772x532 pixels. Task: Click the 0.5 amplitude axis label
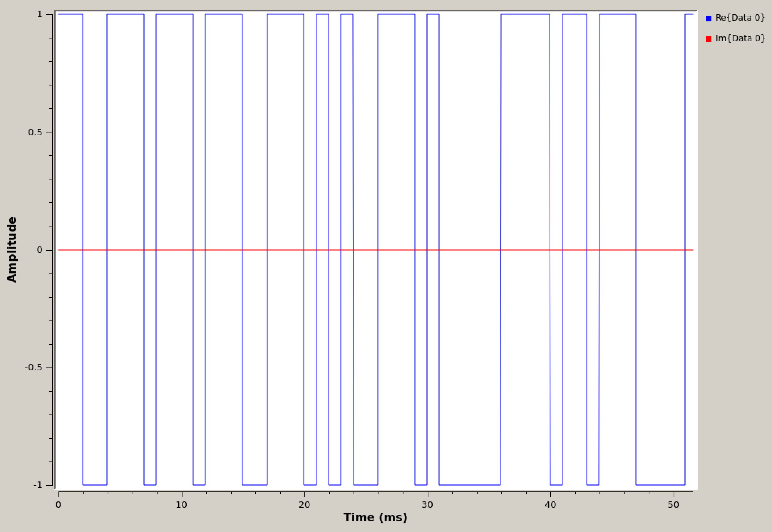pyautogui.click(x=35, y=132)
